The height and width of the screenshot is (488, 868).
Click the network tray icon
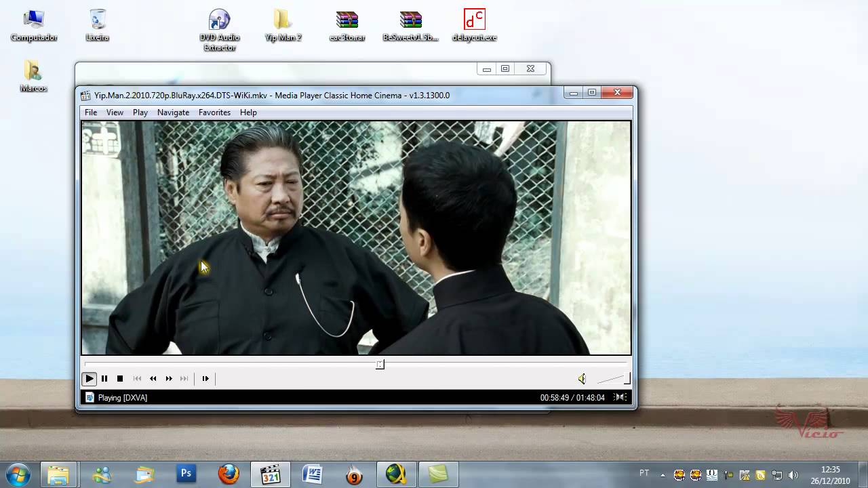777,475
